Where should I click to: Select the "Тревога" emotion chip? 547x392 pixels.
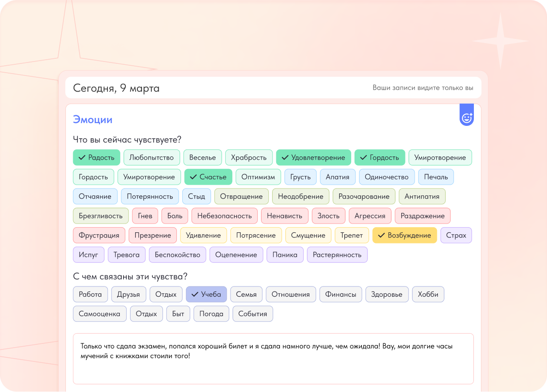pos(126,255)
